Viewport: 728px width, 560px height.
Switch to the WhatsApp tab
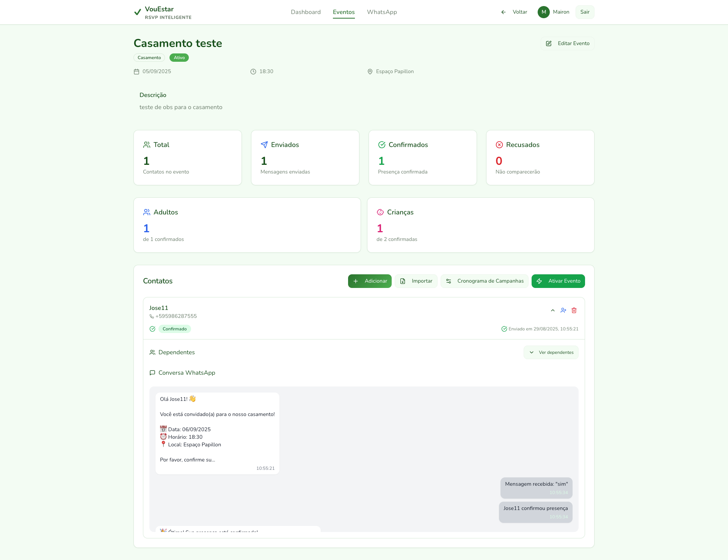(382, 12)
